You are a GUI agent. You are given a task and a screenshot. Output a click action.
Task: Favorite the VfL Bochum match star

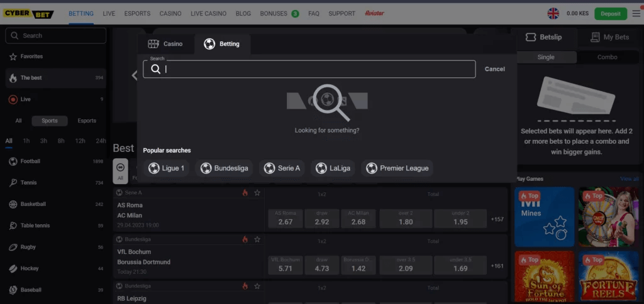tap(257, 239)
